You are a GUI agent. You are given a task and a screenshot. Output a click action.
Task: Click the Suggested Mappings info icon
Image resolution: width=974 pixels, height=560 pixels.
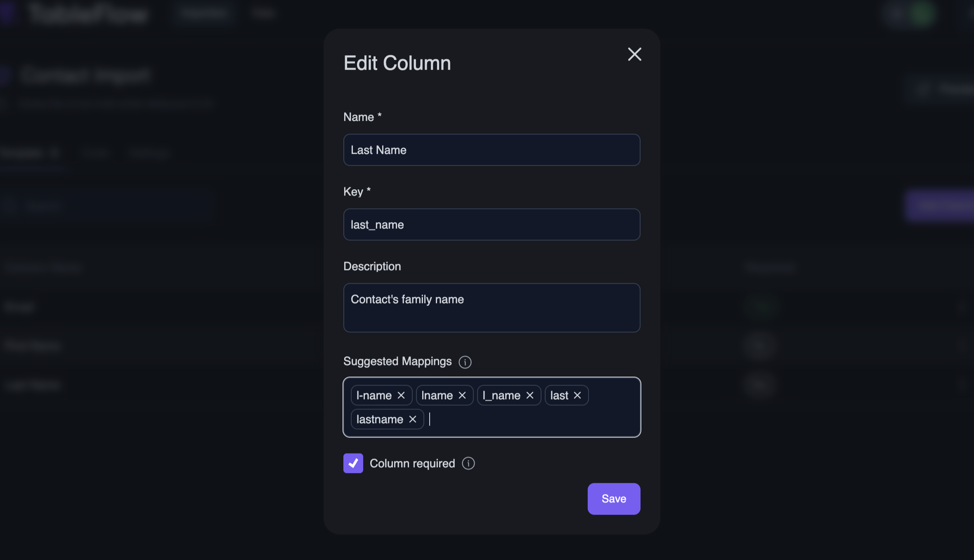click(x=465, y=362)
